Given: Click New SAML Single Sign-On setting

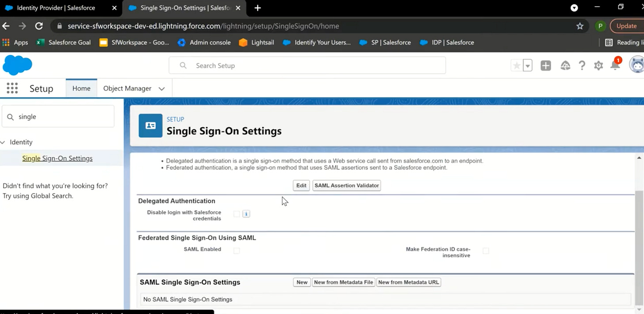Looking at the screenshot, I should pyautogui.click(x=302, y=282).
